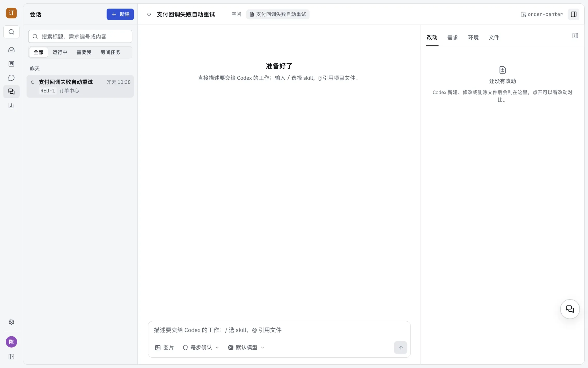Screen dimensions: 588x368
Task: Click the purple 陈 user avatar
Action: 11,342
